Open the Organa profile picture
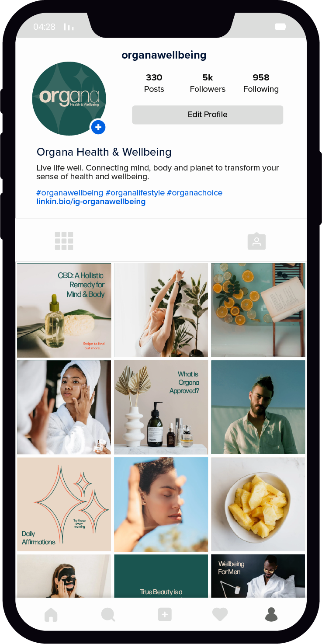This screenshot has width=322, height=644. pyautogui.click(x=69, y=98)
